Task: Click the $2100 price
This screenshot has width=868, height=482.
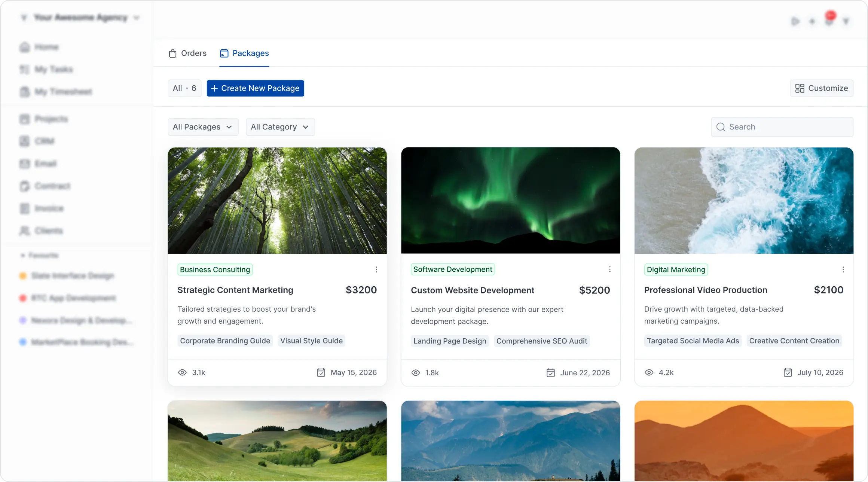Action: [x=829, y=290]
